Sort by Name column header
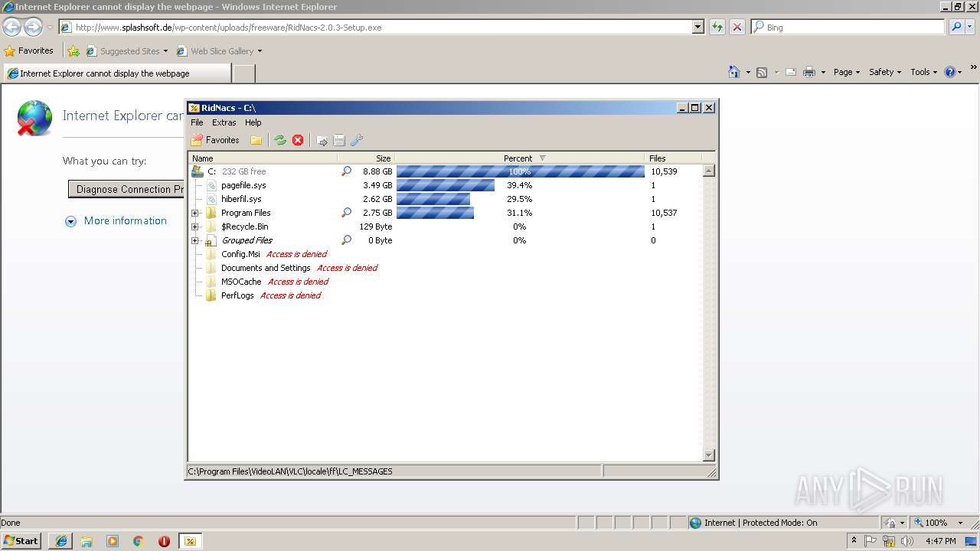 coord(263,158)
